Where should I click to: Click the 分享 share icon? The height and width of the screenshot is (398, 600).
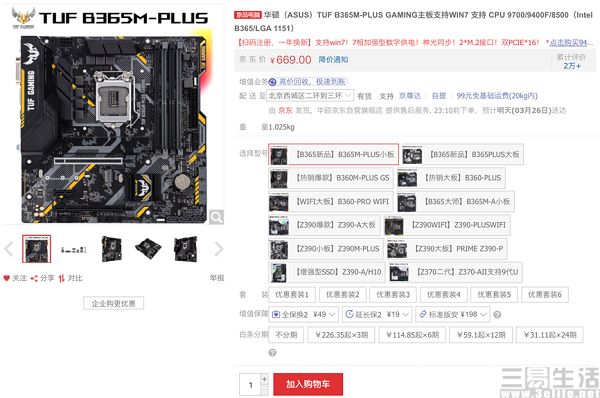click(x=34, y=278)
